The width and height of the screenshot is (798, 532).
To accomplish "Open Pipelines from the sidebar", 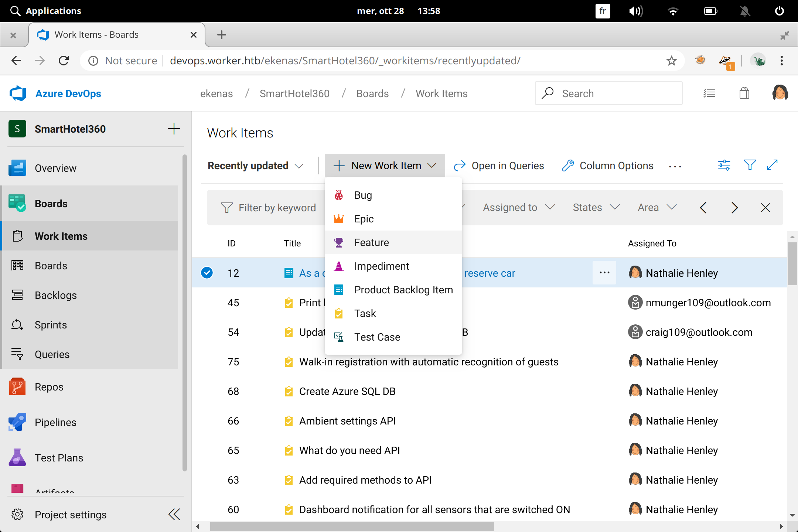I will click(55, 422).
